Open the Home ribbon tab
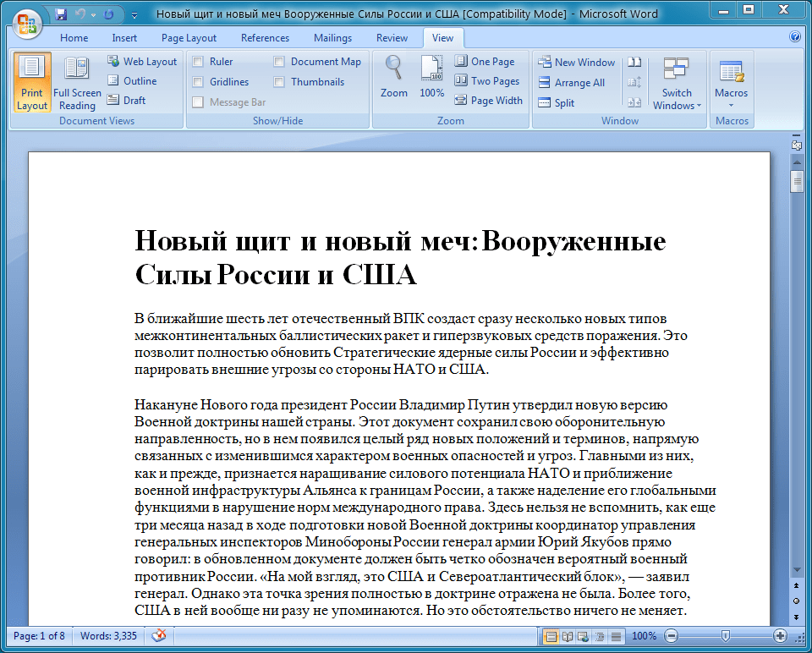Screen dimensions: 812x653 pos(74,38)
